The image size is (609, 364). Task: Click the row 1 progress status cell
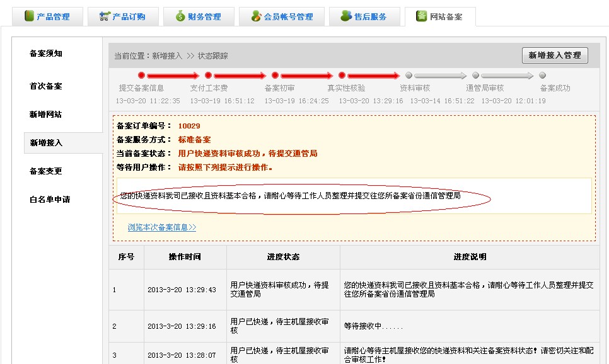coord(283,290)
